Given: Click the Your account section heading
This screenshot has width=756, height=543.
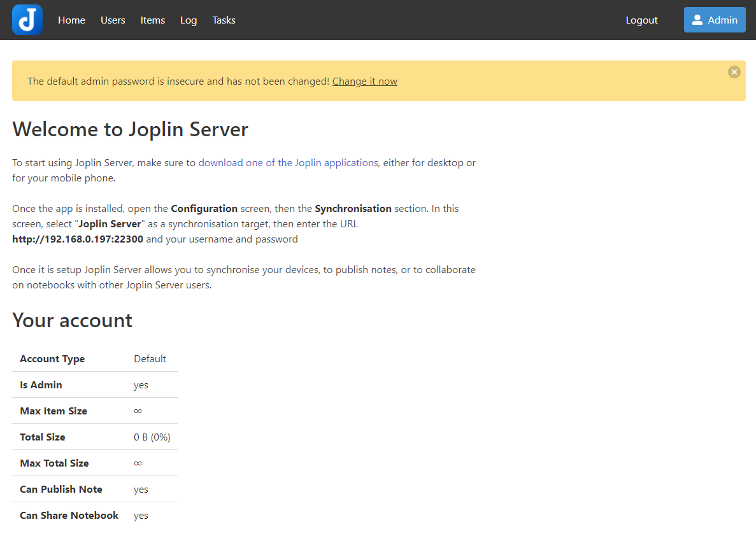Looking at the screenshot, I should tap(72, 320).
